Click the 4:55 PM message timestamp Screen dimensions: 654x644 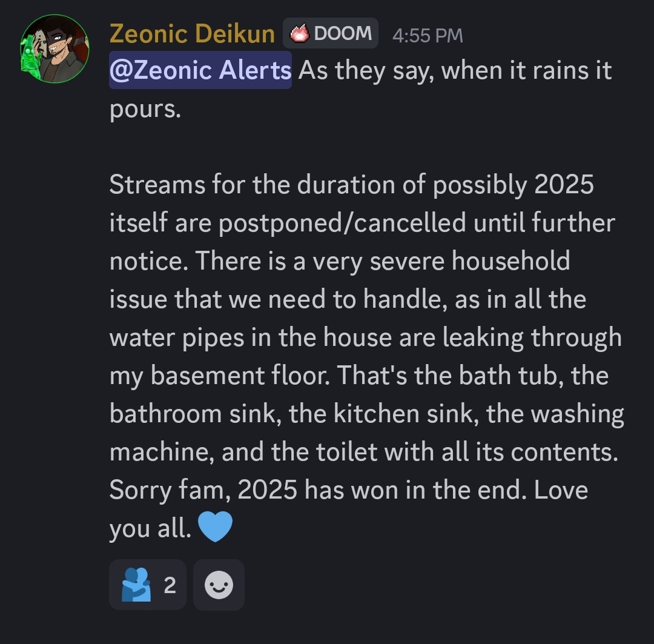point(428,35)
